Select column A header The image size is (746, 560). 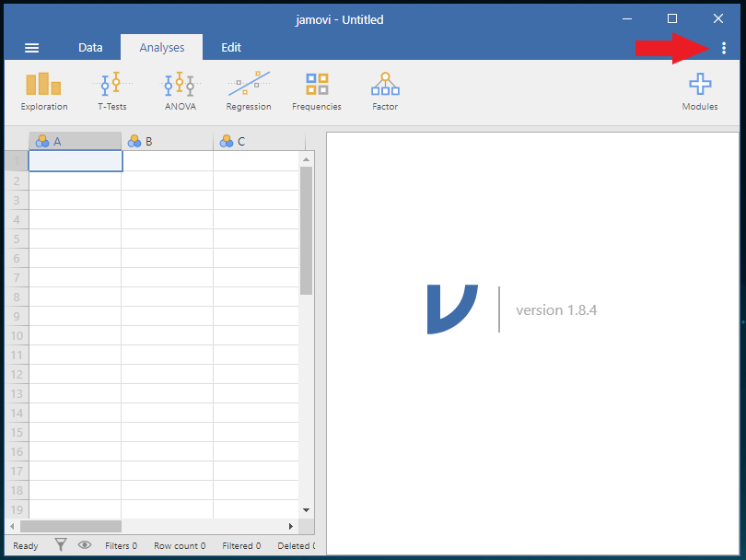click(x=76, y=141)
